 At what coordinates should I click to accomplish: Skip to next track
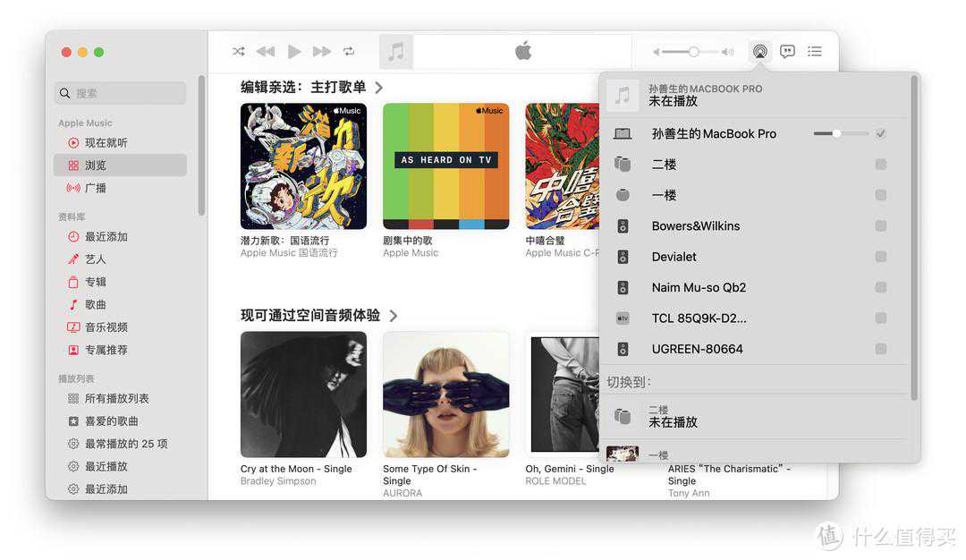(x=322, y=52)
